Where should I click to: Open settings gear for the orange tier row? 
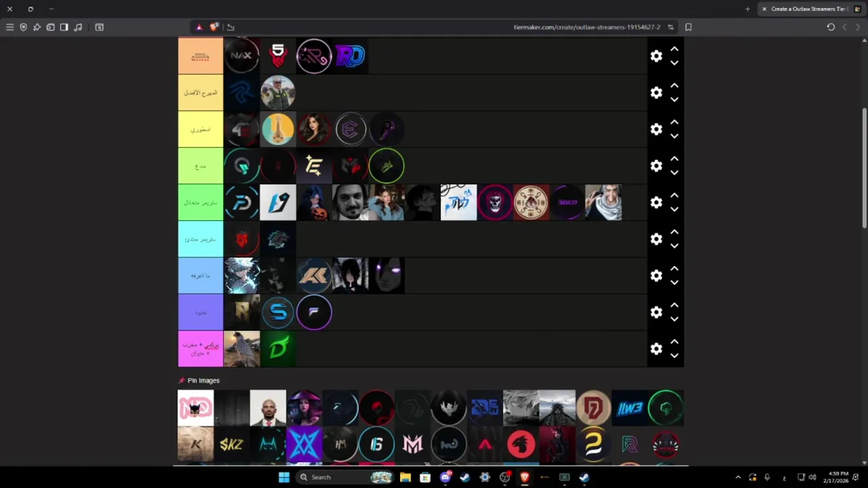(656, 56)
